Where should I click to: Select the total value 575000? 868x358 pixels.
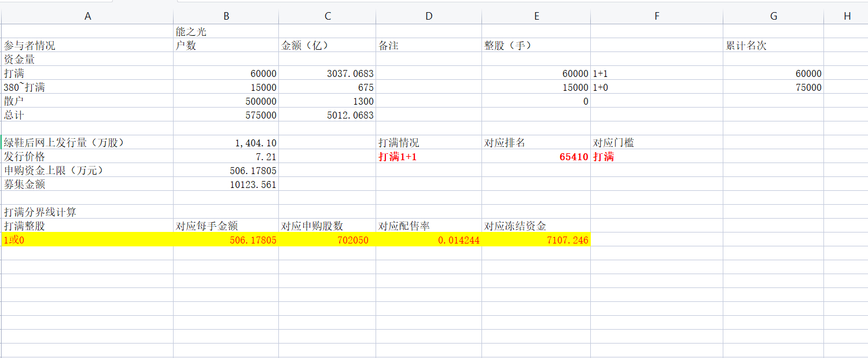click(x=226, y=115)
